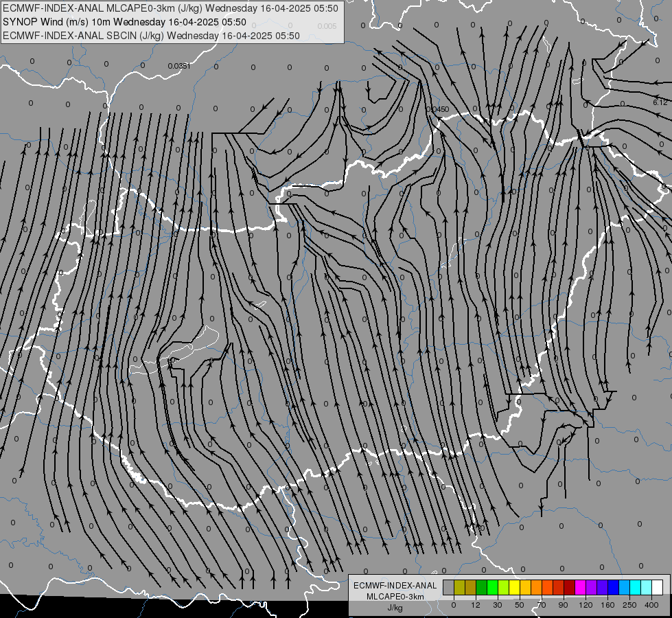The height and width of the screenshot is (618, 672).
Task: Click legend scale label 70
Action: point(542,605)
